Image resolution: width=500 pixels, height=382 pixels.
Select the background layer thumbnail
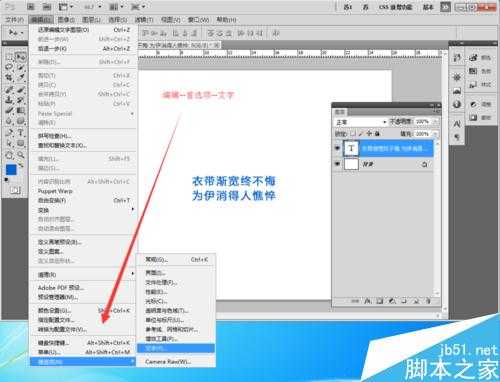[x=351, y=164]
